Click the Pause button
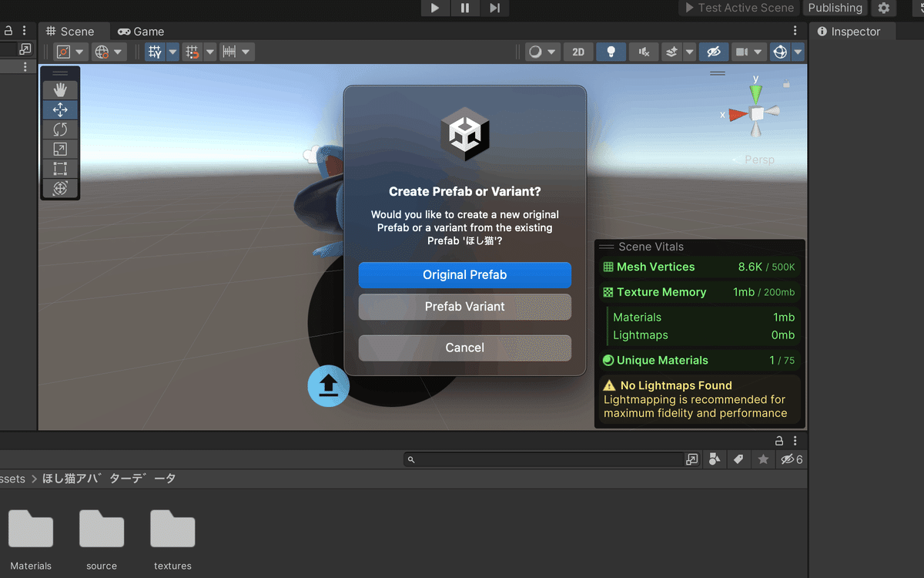 [465, 8]
